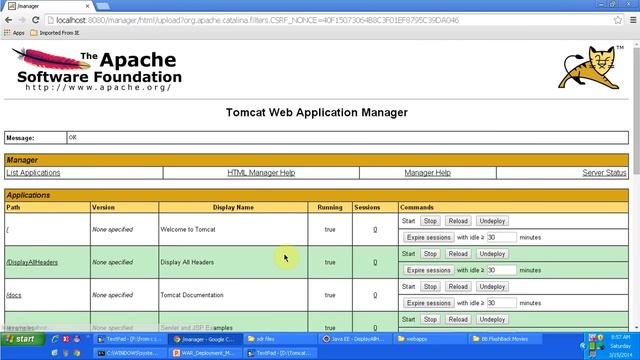Screen dimensions: 640x360
Task: Undeploy the Display All Headers application
Action: tap(492, 253)
